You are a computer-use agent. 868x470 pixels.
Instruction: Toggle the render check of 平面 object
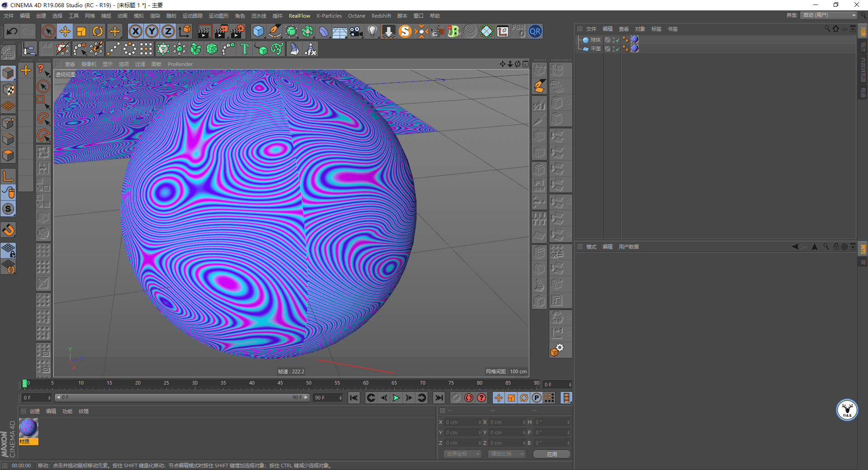[618, 49]
